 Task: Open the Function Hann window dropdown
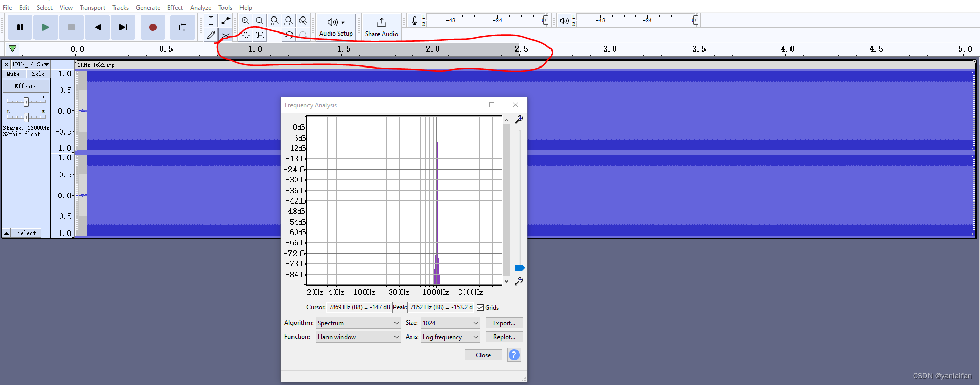coord(358,337)
